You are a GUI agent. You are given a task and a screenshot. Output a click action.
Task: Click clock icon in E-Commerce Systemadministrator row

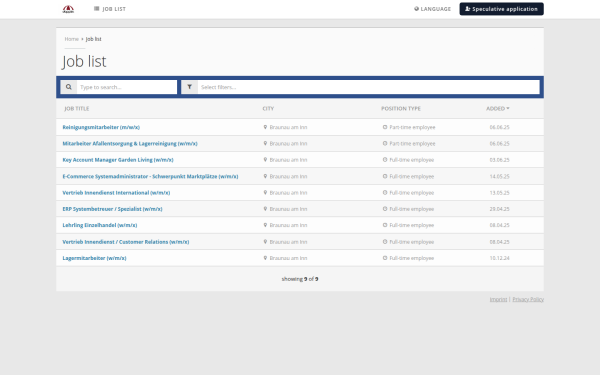pos(385,176)
